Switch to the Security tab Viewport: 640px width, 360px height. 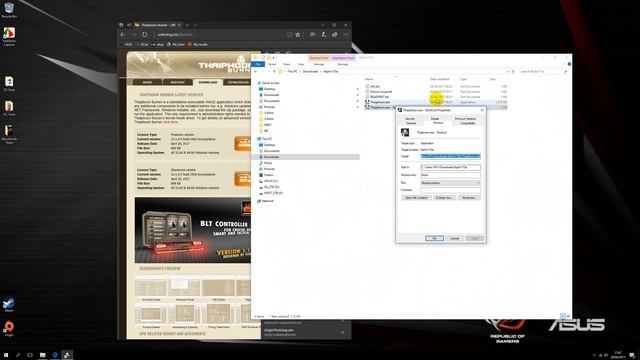[410, 118]
